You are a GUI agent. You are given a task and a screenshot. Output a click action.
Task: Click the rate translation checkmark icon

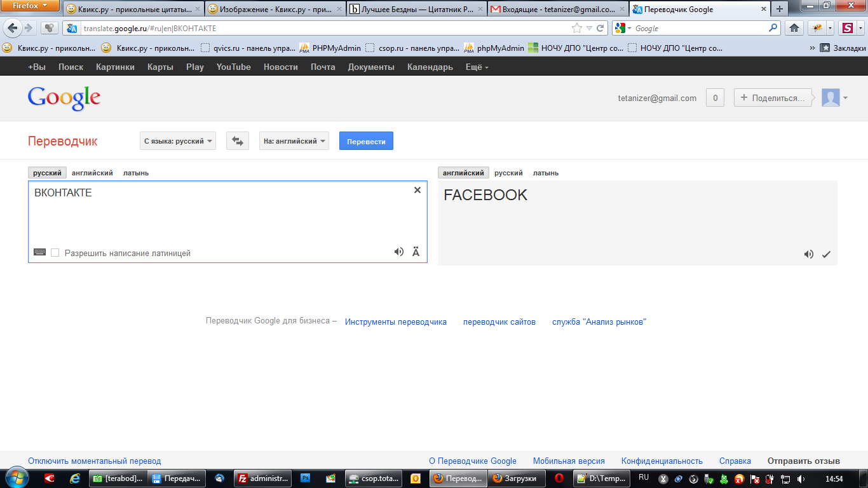point(826,254)
